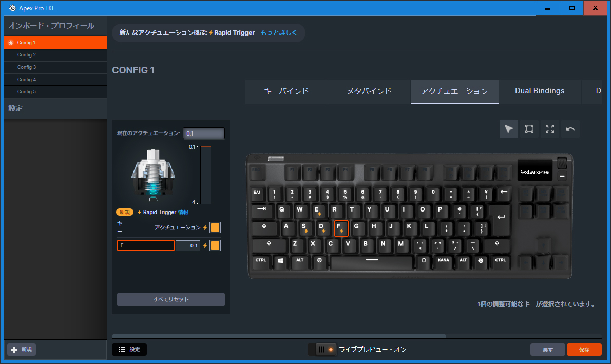Click the 現在のアクチュエーション value field
Viewport: 611px width, 364px height.
pos(204,133)
